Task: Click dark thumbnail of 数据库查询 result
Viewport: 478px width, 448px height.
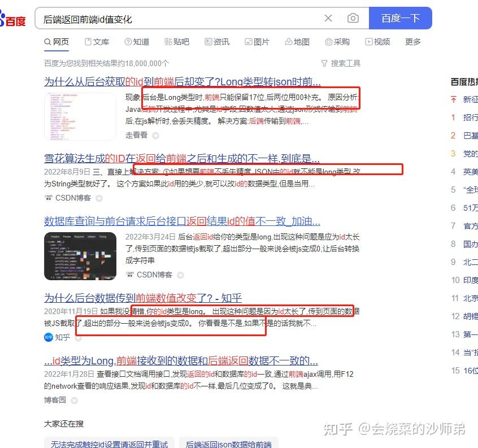Action: 80,256
